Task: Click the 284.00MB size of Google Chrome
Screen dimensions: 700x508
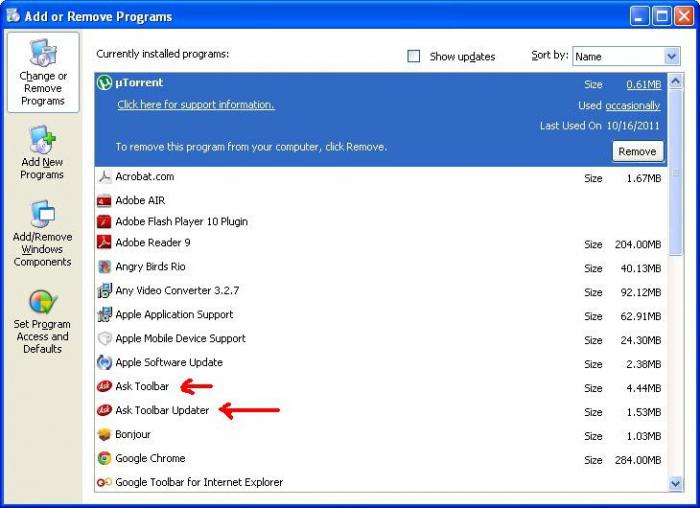Action: 638,460
